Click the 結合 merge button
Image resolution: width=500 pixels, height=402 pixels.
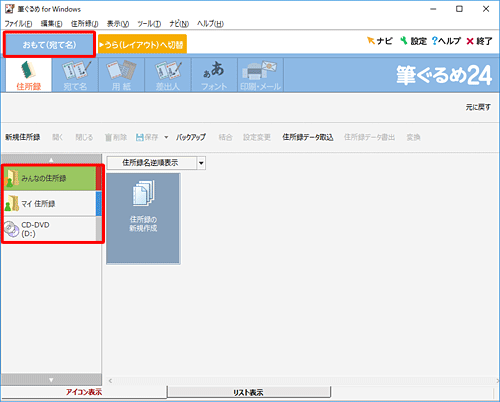(x=225, y=137)
